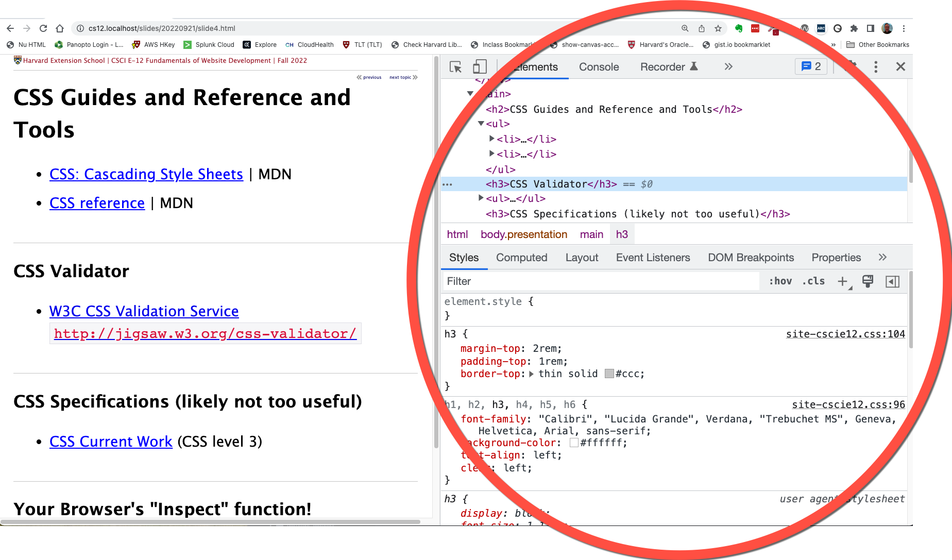Show hidden bookmarks bar overflow chevron

834,45
